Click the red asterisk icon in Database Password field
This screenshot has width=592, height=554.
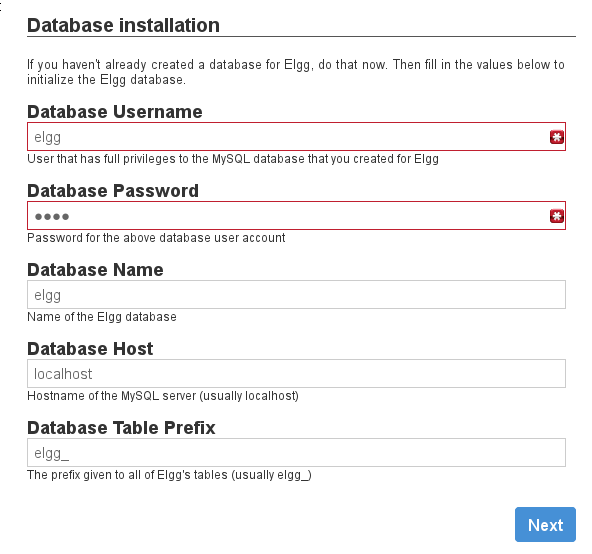click(557, 216)
